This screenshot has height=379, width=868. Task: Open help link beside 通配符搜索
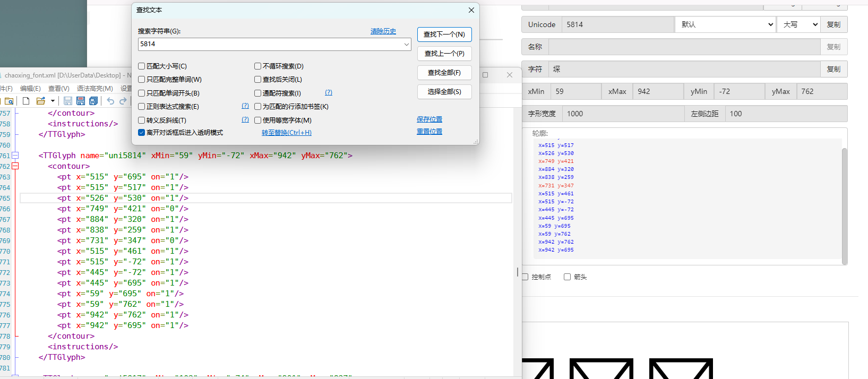[x=329, y=92]
